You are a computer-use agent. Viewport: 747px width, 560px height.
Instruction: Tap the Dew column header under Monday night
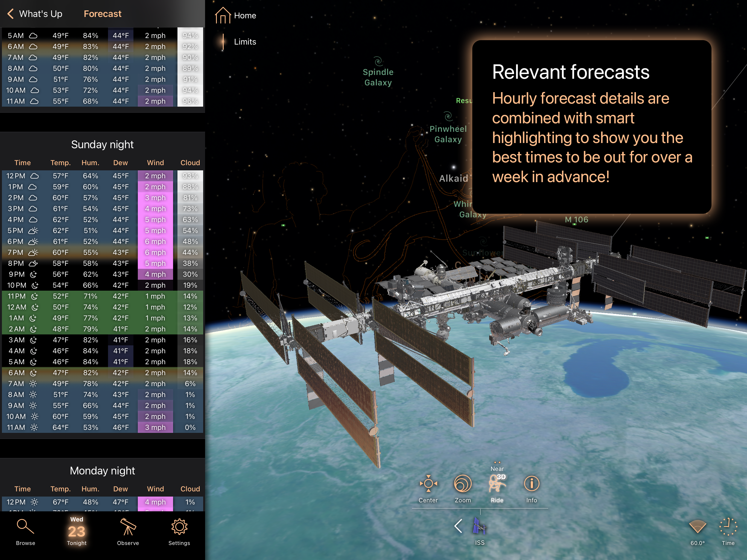[x=121, y=489]
